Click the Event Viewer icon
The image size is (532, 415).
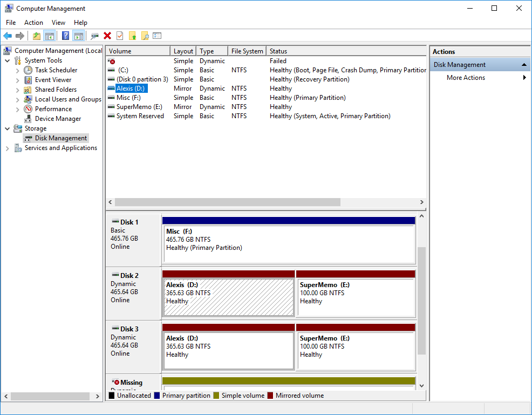click(x=28, y=80)
